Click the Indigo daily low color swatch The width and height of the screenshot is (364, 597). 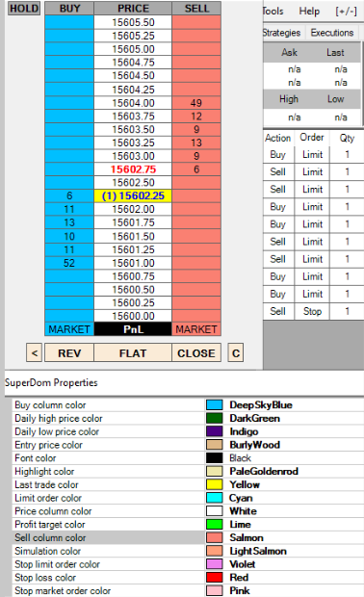pyautogui.click(x=215, y=431)
